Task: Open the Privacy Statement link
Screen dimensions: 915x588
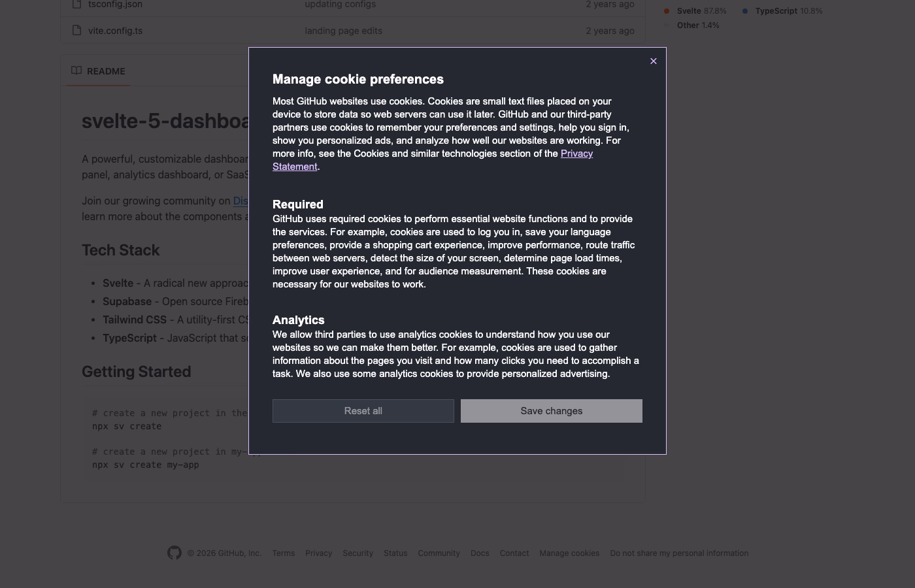Action: coord(576,153)
